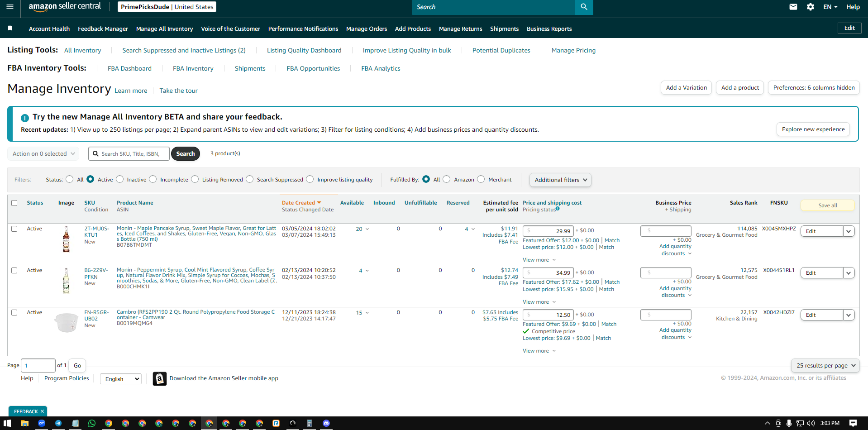The height and width of the screenshot is (430, 868).
Task: Click the network icon in the system tray
Action: [800, 423]
